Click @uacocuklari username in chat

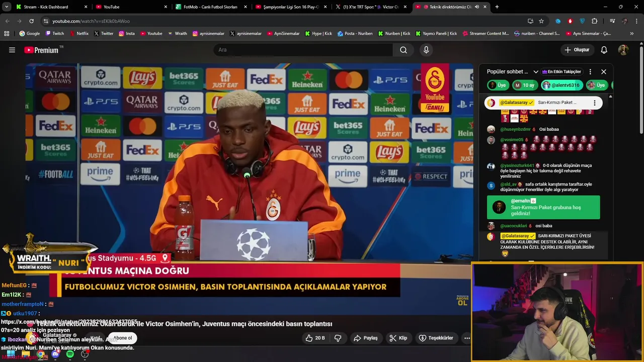point(514,226)
